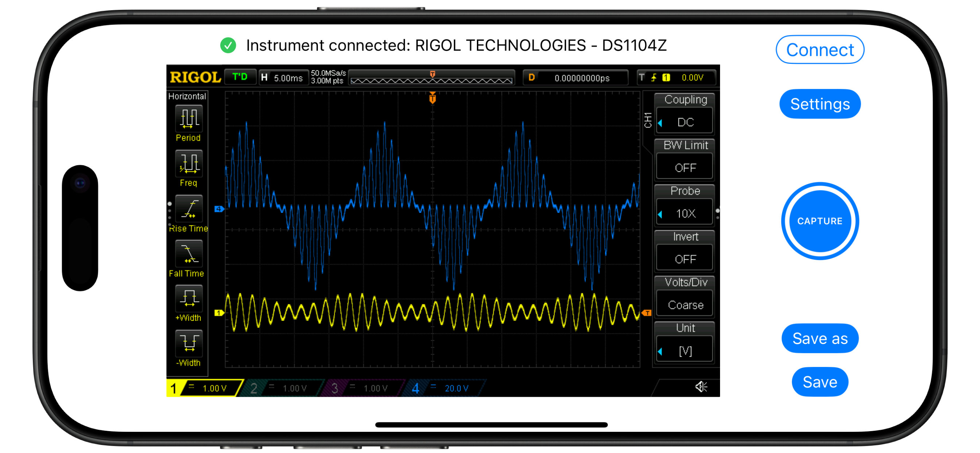Select the -Width measurement icon

coord(189,344)
